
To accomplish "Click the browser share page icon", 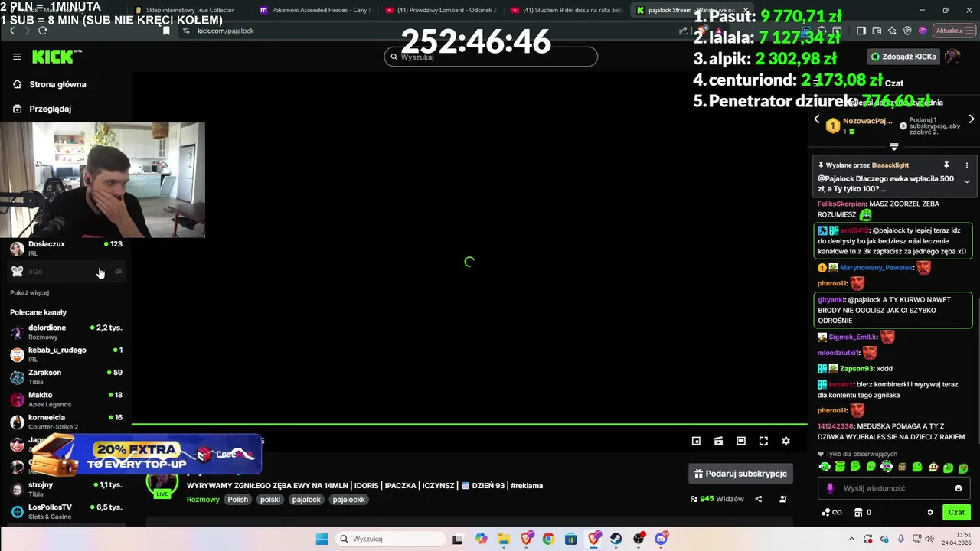I will pyautogui.click(x=683, y=31).
